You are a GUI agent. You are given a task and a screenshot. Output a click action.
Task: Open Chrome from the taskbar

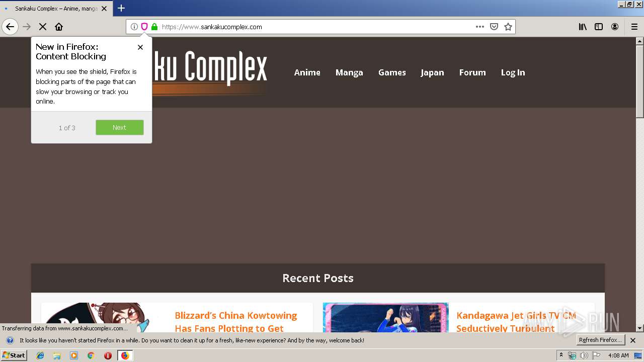coord(91,355)
